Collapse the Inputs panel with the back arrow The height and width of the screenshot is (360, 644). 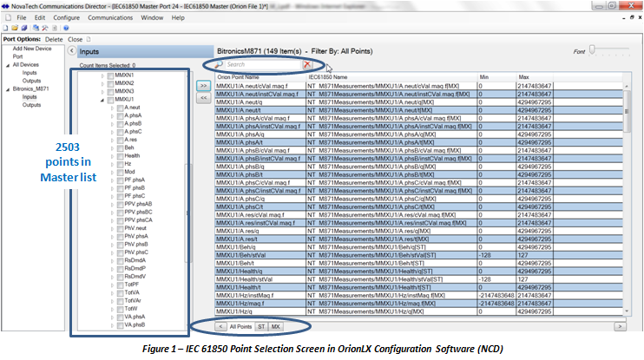(72, 51)
